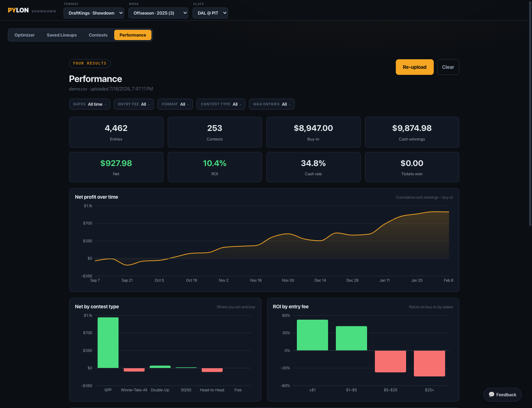Screen dimensions: 532x408
Task: Click the $9,874.98 Cash winnings card
Action: coord(412,132)
